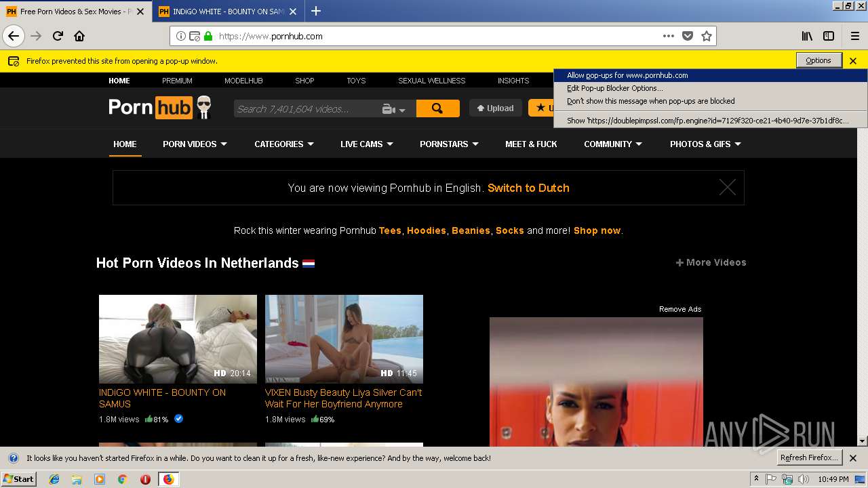
Task: Choose Edit Pop-up Blocker Options
Action: coord(711,88)
